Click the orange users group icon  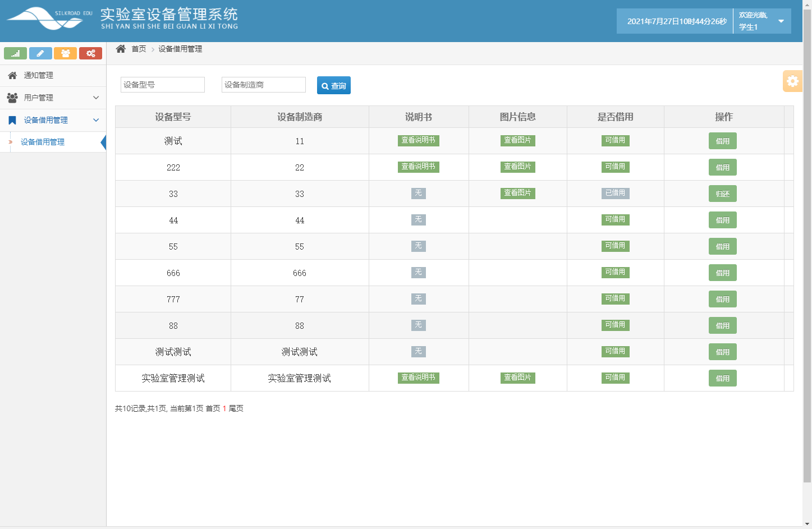tap(66, 53)
